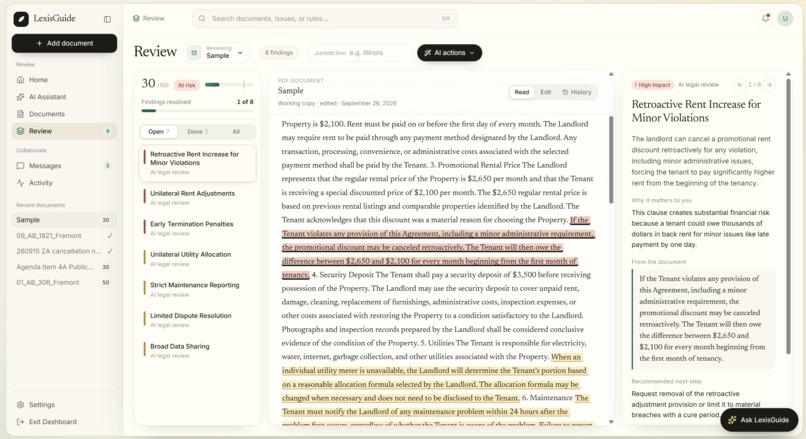Image resolution: width=806 pixels, height=439 pixels.
Task: Click the Findings resolved progress bar
Action: tap(197, 111)
